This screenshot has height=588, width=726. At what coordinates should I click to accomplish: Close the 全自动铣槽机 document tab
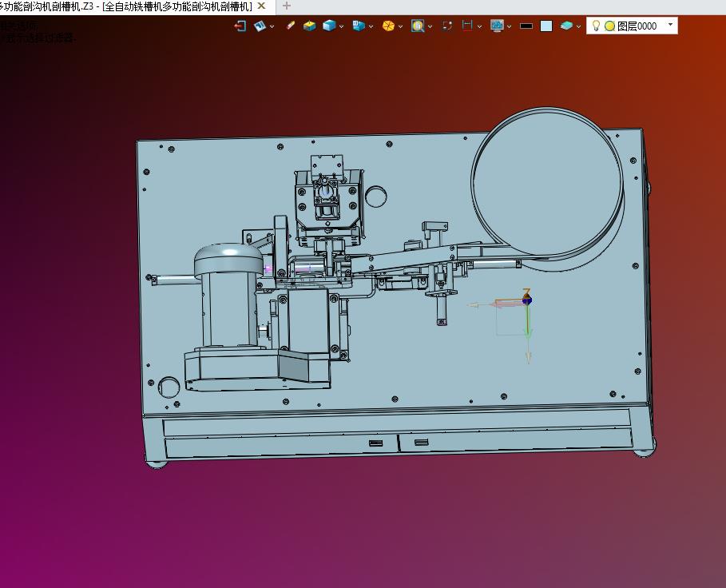coord(261,6)
